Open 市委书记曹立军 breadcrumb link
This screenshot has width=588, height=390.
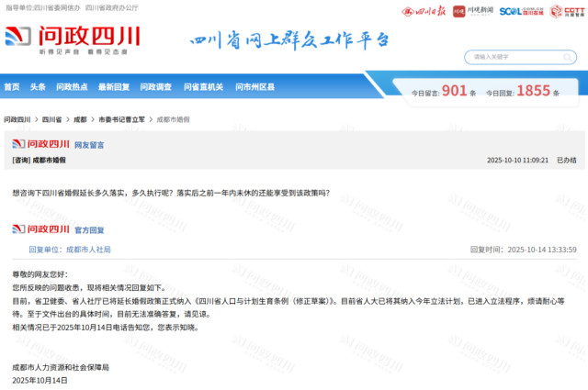pyautogui.click(x=121, y=119)
